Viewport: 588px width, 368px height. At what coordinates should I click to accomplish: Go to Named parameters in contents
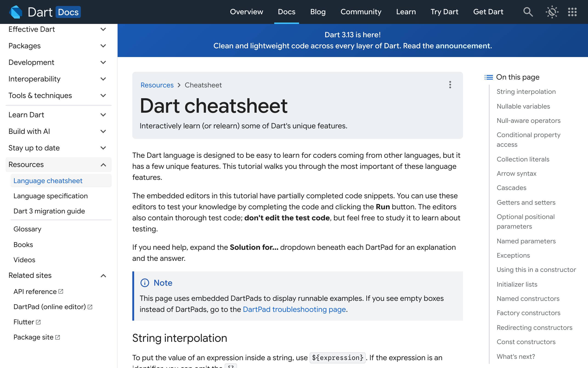tap(526, 241)
